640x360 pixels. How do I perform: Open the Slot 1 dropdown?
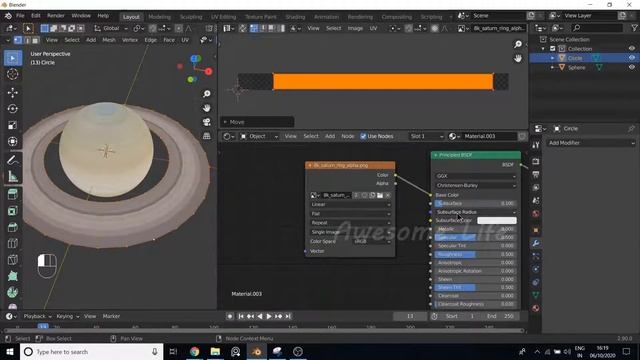[x=427, y=136]
